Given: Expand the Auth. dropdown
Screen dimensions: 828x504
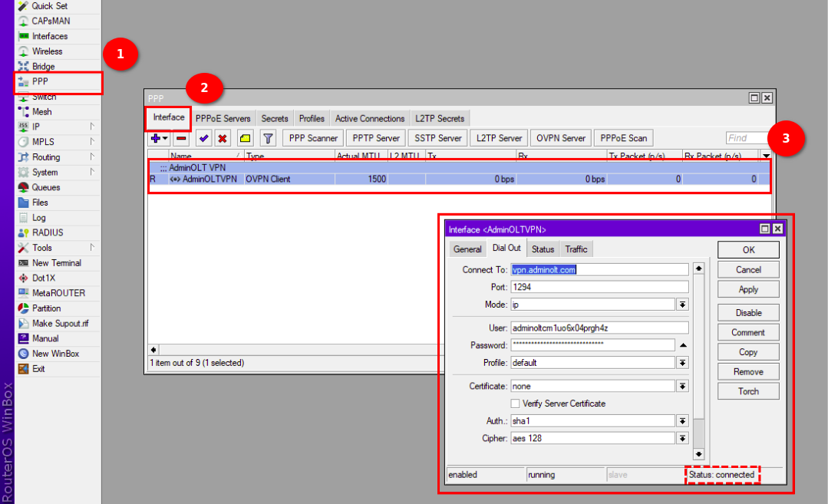Looking at the screenshot, I should pos(682,420).
